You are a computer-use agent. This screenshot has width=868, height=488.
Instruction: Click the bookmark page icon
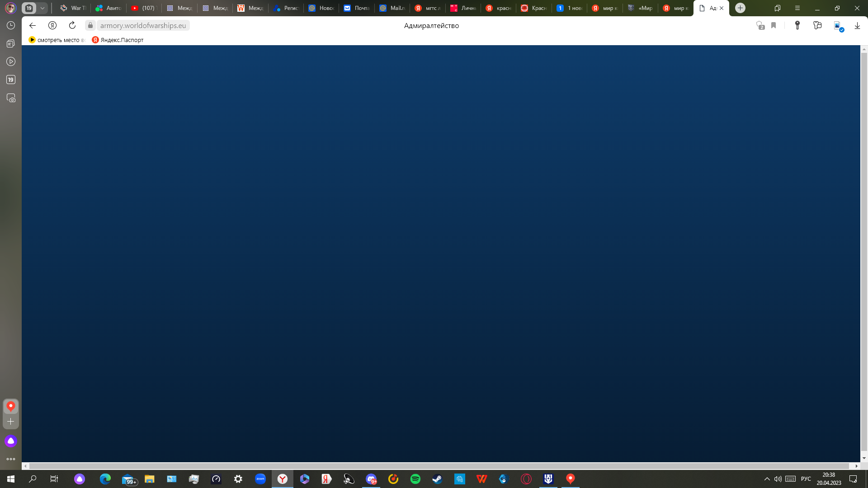point(774,25)
